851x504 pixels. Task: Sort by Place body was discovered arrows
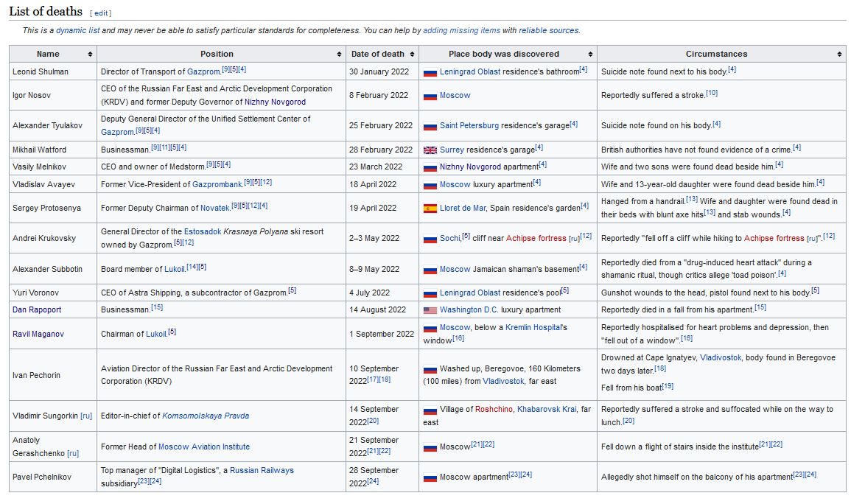(x=590, y=55)
